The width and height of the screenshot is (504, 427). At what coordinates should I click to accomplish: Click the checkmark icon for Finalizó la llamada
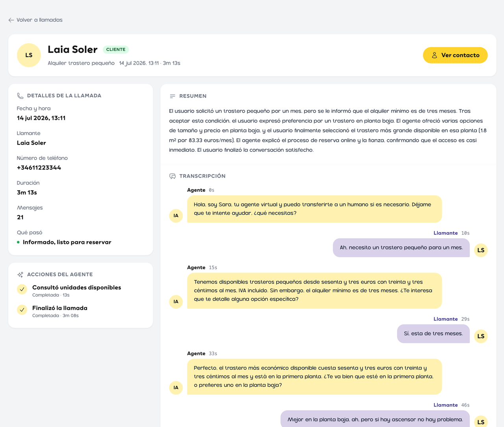pyautogui.click(x=22, y=310)
